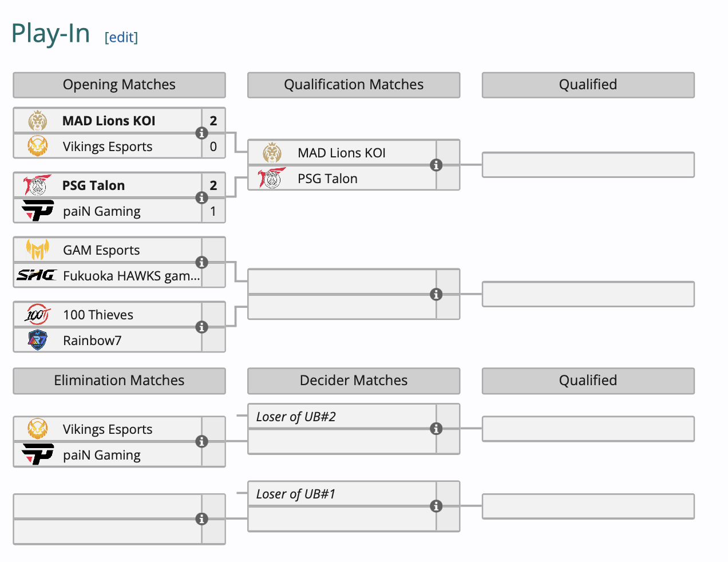The height and width of the screenshot is (562, 728).
Task: Select the 100 Thieves team name
Action: [x=98, y=315]
